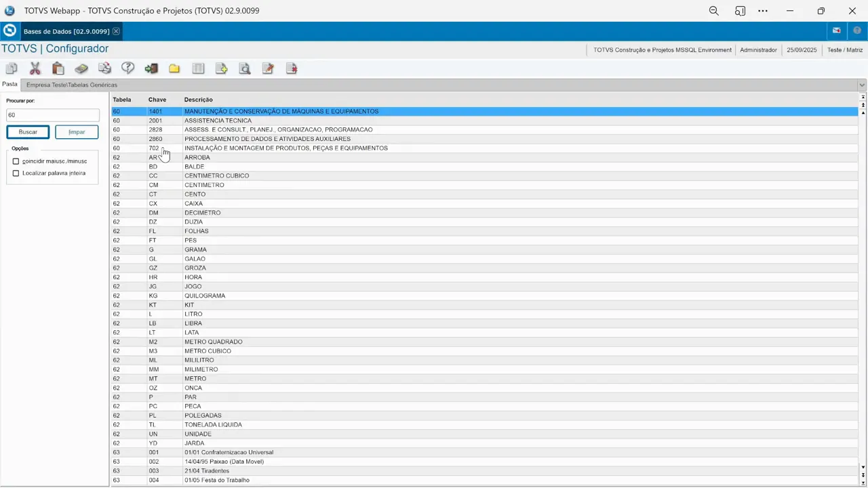
Task: Enable the 'Localizar palavra inteira' checkbox
Action: [16, 173]
